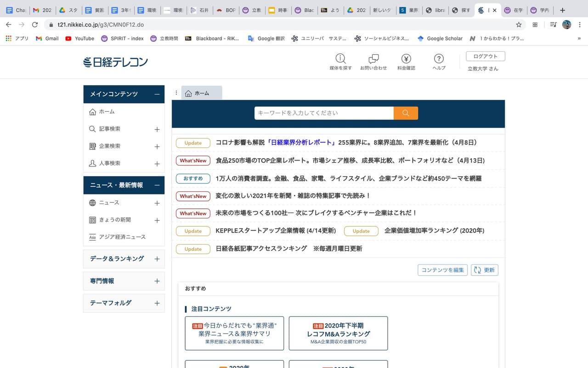Image resolution: width=588 pixels, height=368 pixels.
Task: Switch to 在学 browser tab
Action: [514, 10]
